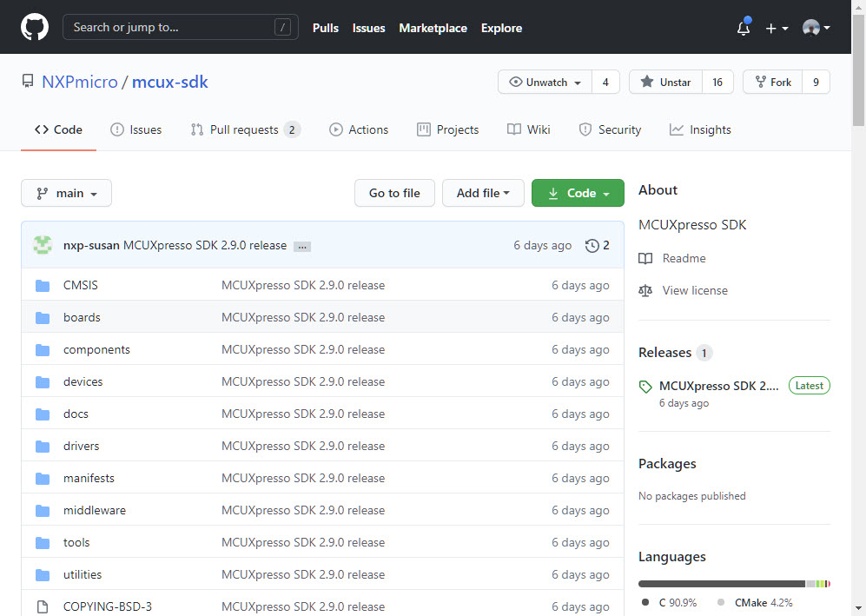866x616 pixels.
Task: Open the Add file dropdown
Action: tap(483, 193)
